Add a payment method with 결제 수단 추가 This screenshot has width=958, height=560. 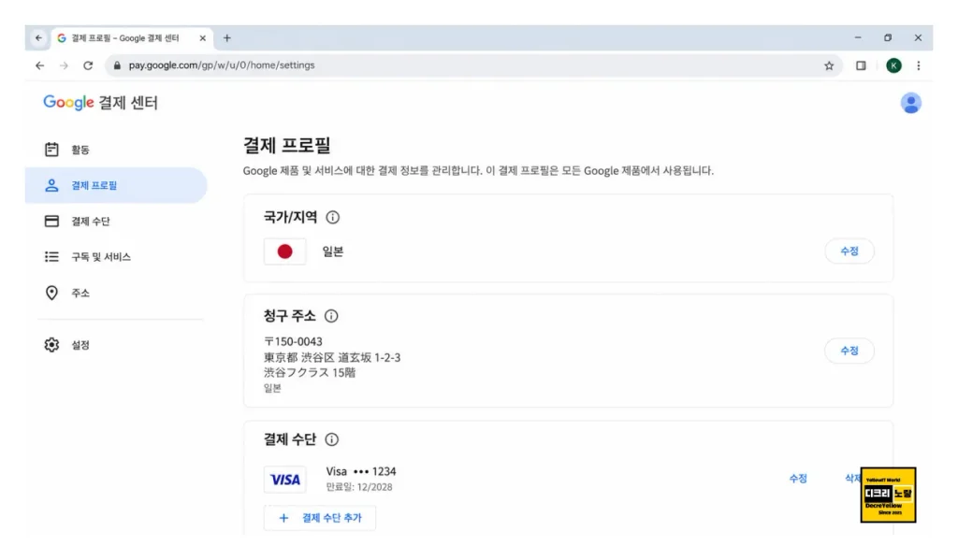(320, 518)
